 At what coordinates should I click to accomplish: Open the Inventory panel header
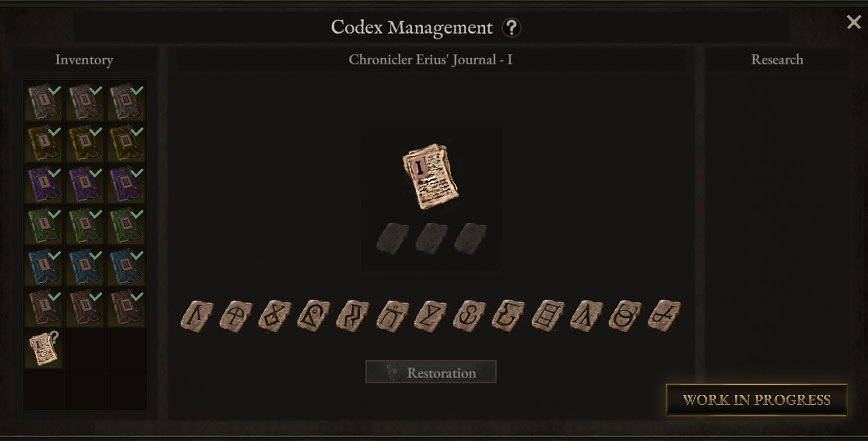click(84, 60)
